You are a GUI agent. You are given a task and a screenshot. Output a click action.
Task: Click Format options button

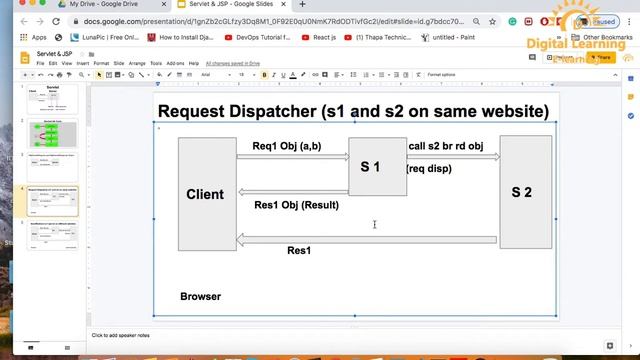(x=441, y=75)
